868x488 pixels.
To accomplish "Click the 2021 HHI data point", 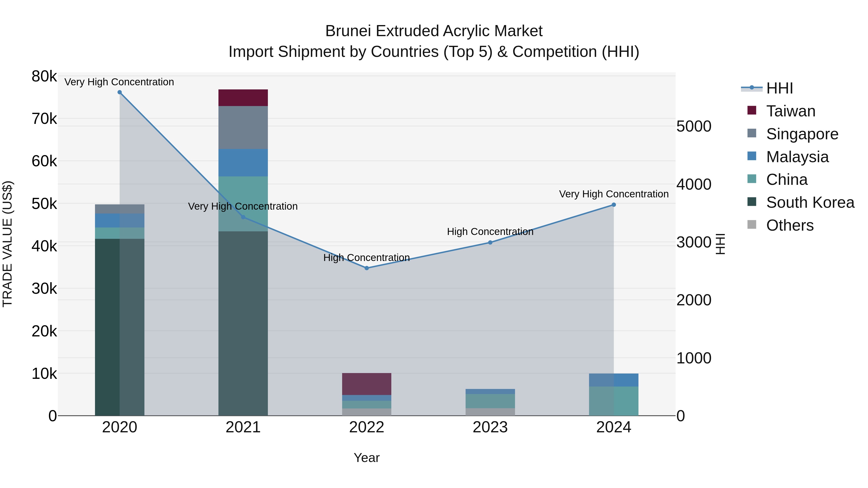I will click(x=243, y=217).
